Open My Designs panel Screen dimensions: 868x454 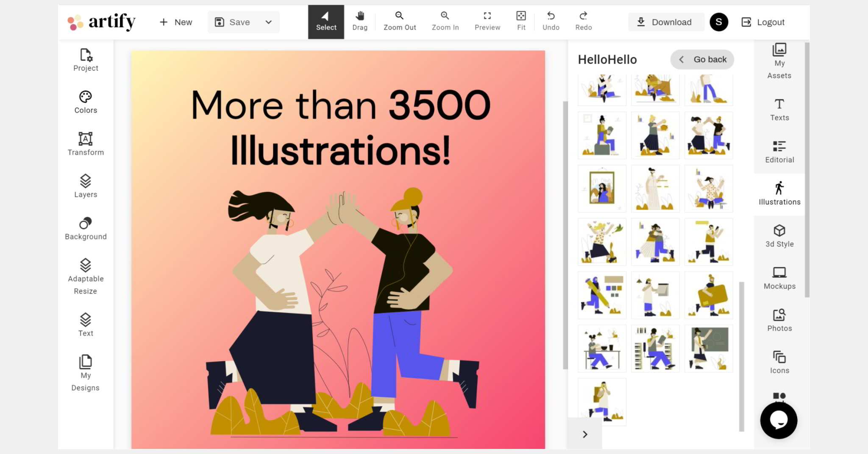[x=86, y=373]
